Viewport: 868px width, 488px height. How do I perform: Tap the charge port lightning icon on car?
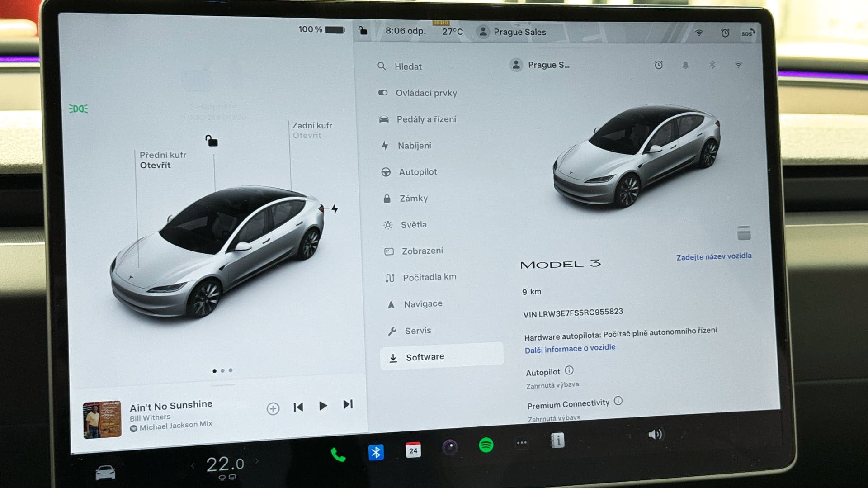tap(335, 208)
